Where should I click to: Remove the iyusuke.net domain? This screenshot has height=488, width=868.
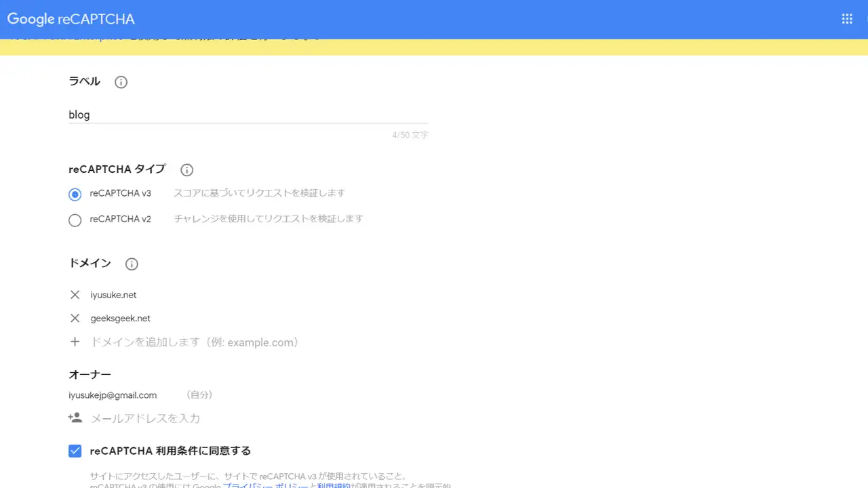pos(75,295)
